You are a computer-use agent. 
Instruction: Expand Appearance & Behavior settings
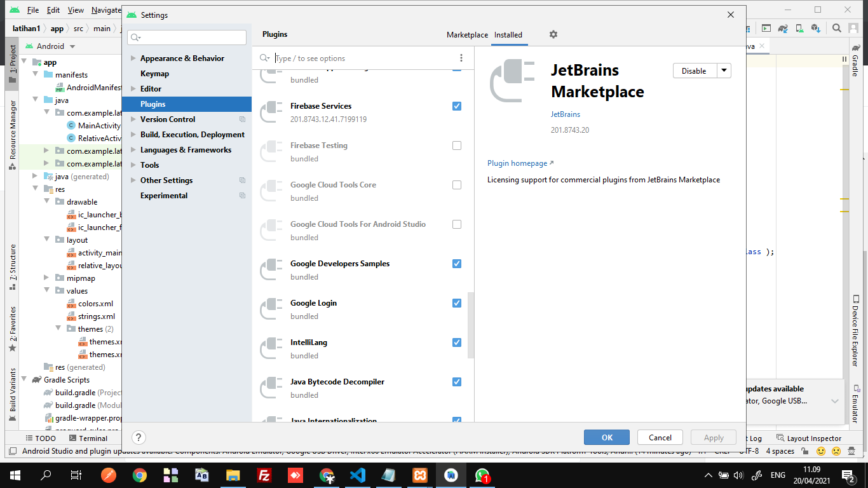(133, 58)
